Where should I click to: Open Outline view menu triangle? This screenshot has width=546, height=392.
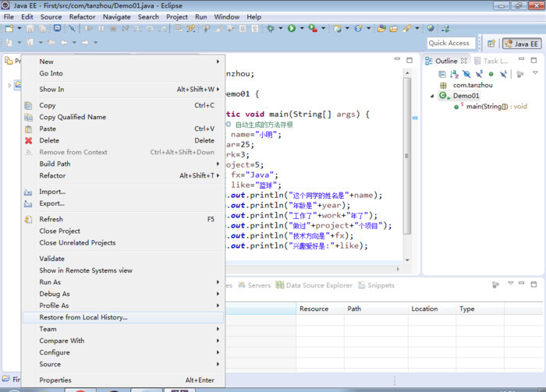coord(535,73)
